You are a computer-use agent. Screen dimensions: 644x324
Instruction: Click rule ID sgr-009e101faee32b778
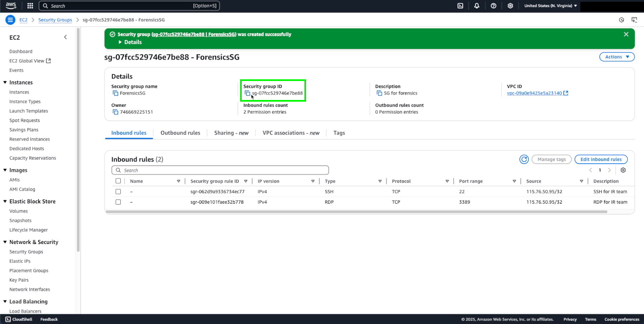pos(217,202)
